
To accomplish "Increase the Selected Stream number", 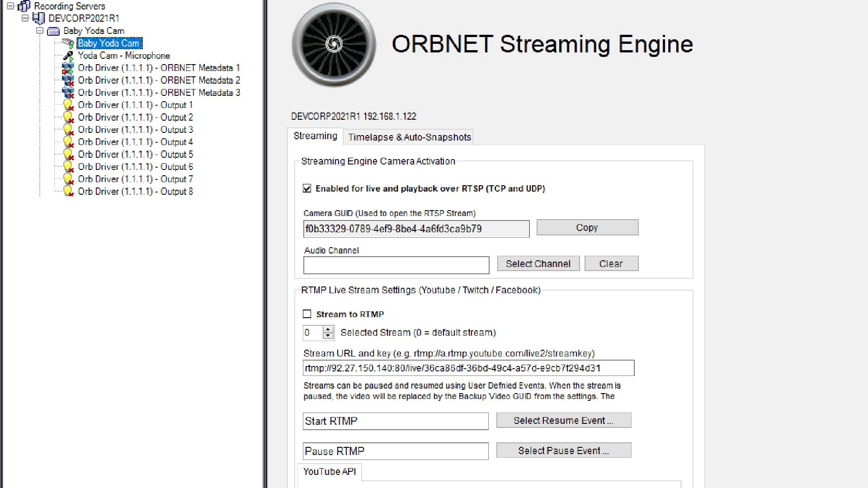I will pyautogui.click(x=328, y=329).
